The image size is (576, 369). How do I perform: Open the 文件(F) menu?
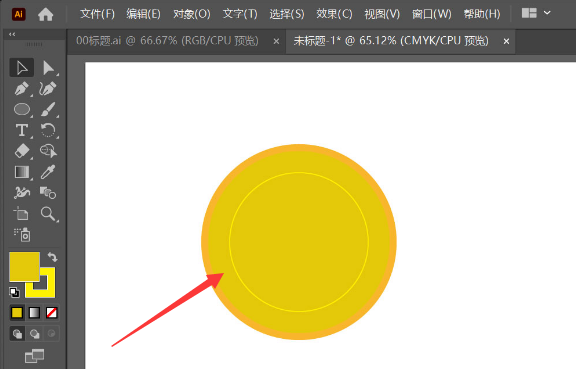click(x=97, y=14)
